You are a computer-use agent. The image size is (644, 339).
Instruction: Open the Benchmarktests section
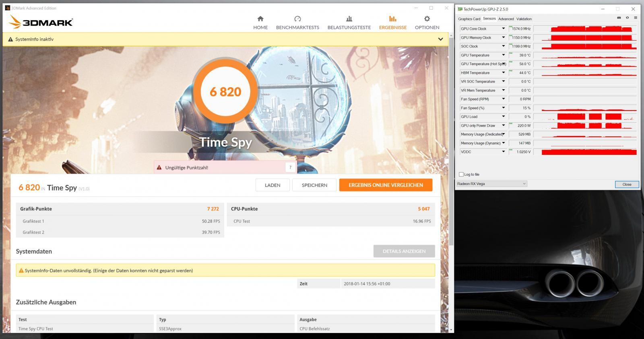coord(297,23)
